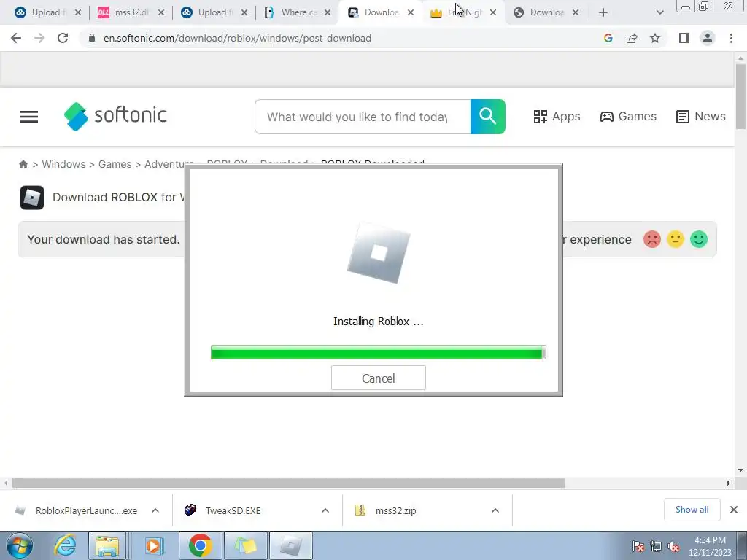Click the scroll right arrow on horizontal scrollbar

(729, 483)
